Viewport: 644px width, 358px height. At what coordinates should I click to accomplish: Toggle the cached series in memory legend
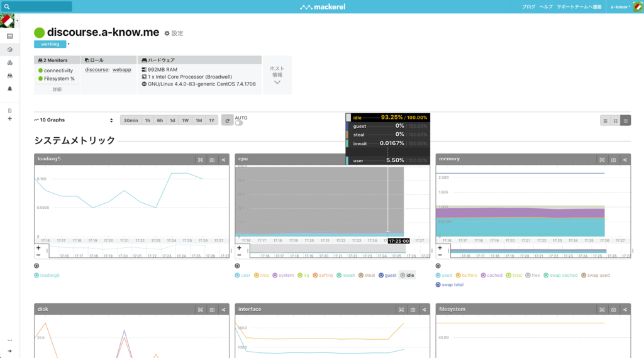tap(491, 276)
